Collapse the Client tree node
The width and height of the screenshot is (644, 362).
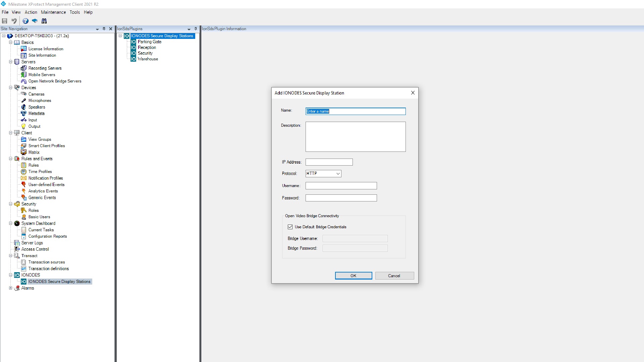10,133
